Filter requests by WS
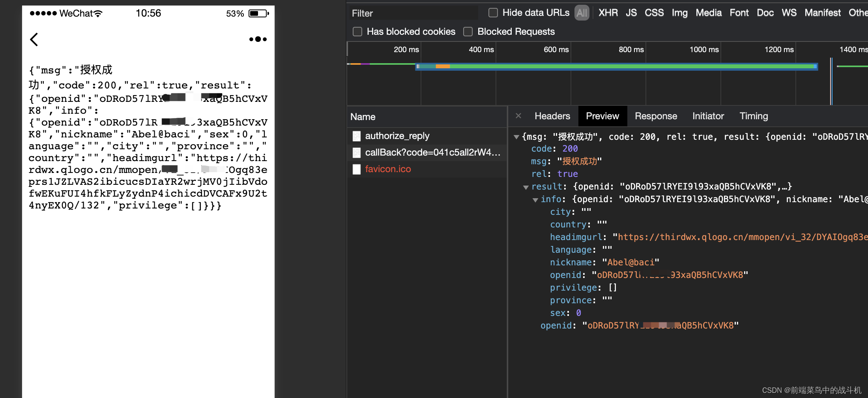The height and width of the screenshot is (398, 868). 789,13
